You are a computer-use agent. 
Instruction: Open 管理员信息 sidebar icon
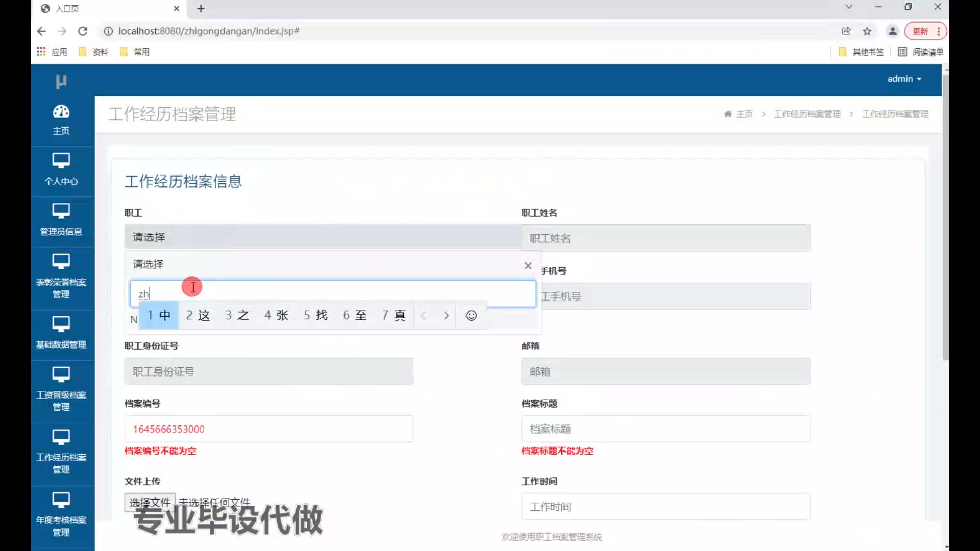coord(61,211)
